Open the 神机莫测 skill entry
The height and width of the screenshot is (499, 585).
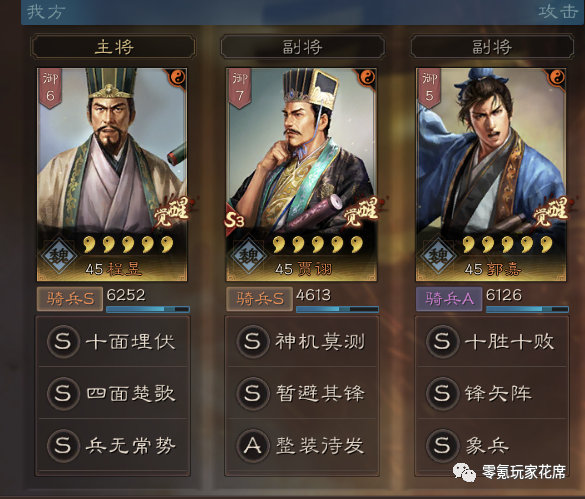[x=301, y=341]
